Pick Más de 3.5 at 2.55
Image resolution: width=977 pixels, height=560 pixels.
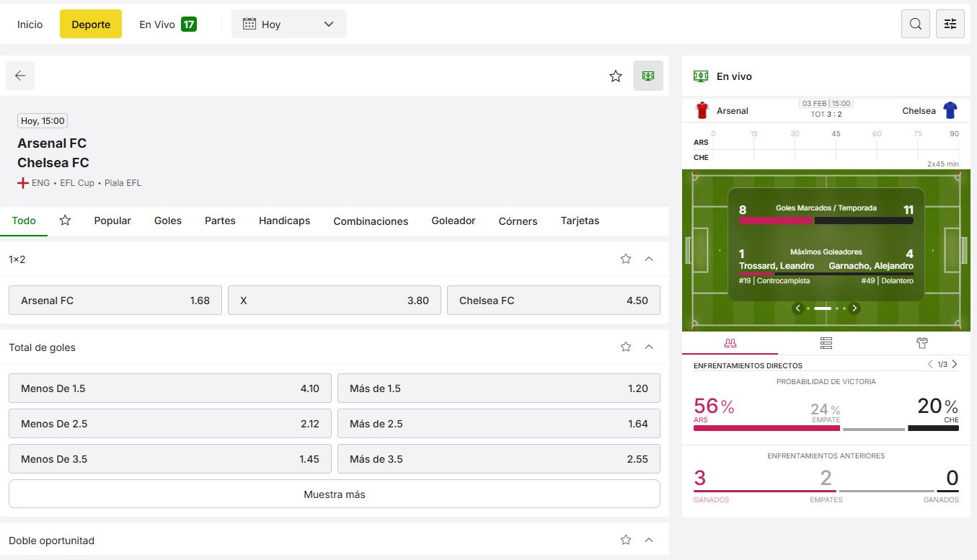[x=499, y=459]
